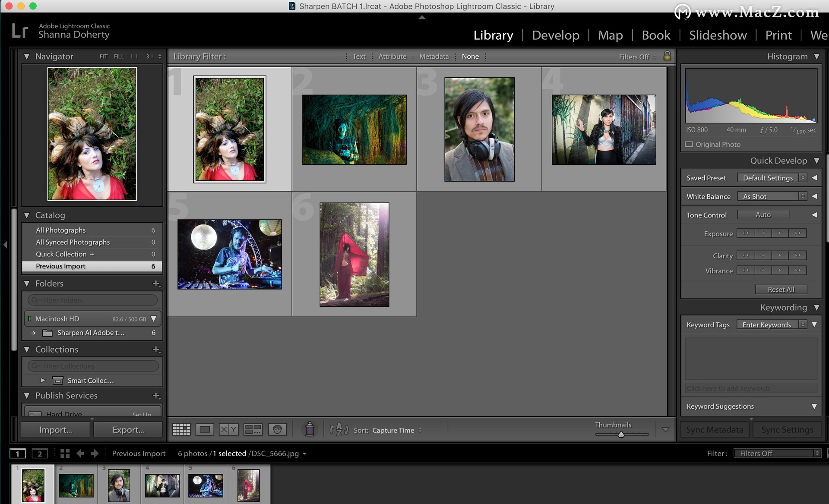This screenshot has height=504, width=829.
Task: Click the Painter tool icon
Action: pyautogui.click(x=309, y=430)
